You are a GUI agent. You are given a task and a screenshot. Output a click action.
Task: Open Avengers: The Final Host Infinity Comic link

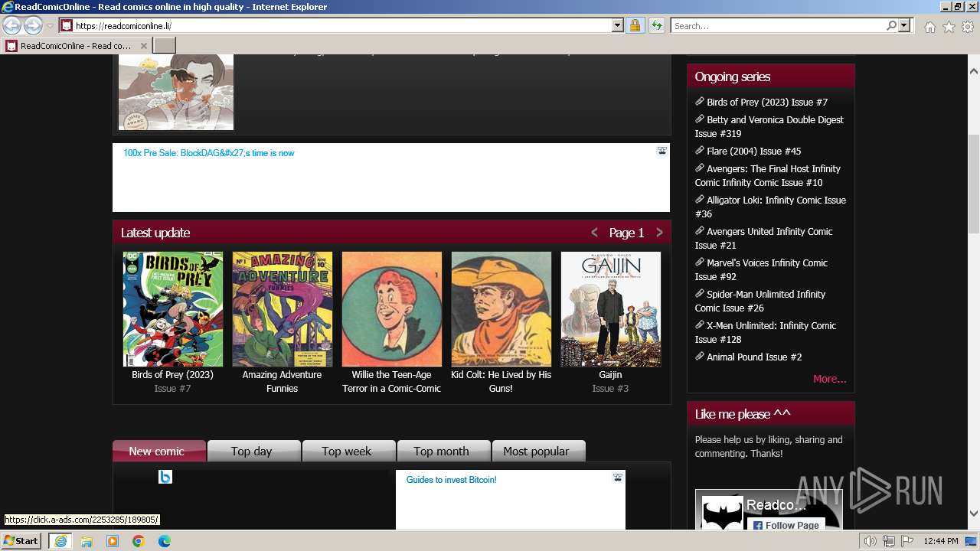[x=767, y=175]
